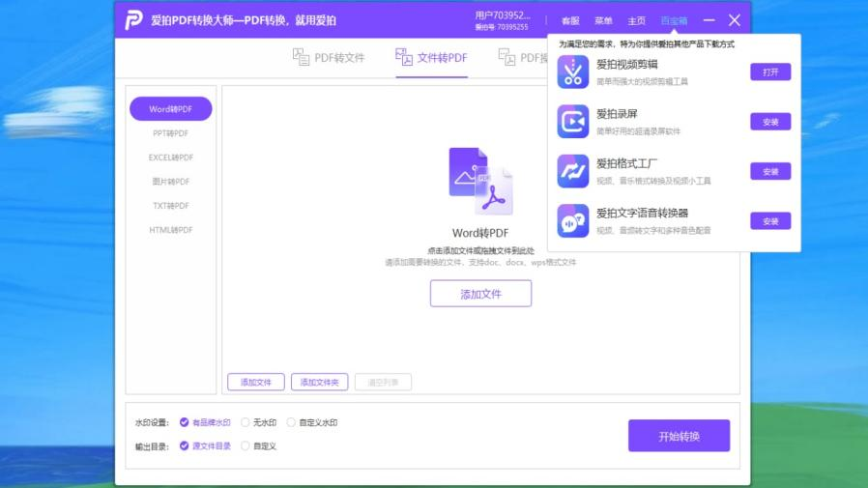Select TXT转PDF in the sidebar
868x488 pixels.
pyautogui.click(x=170, y=206)
